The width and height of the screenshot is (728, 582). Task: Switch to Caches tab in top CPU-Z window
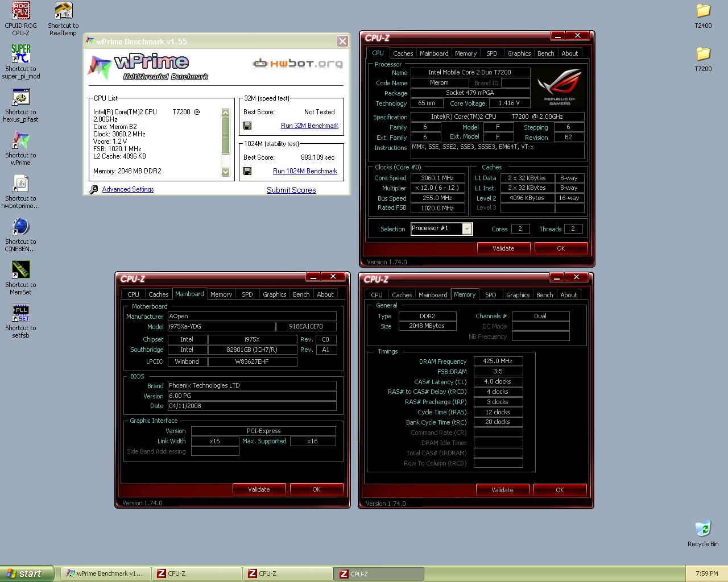403,53
